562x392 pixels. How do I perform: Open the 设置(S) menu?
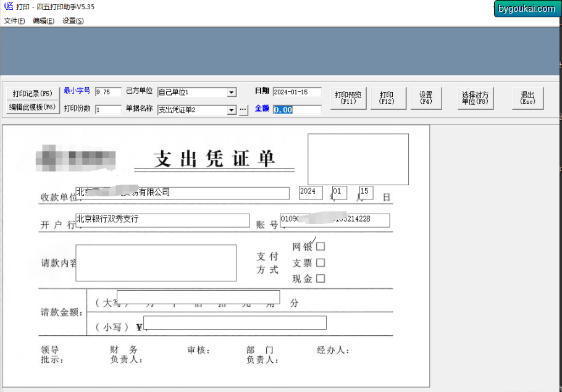pyautogui.click(x=73, y=21)
